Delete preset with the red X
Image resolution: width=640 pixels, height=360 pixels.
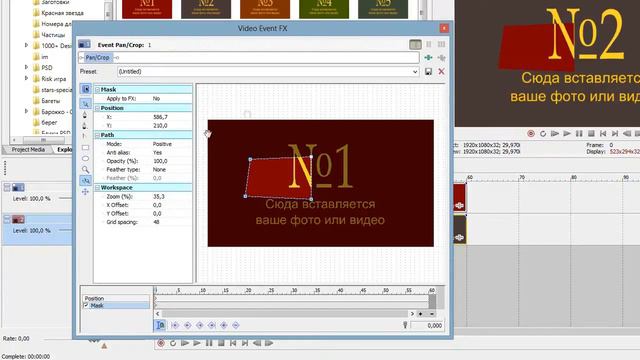(x=441, y=71)
